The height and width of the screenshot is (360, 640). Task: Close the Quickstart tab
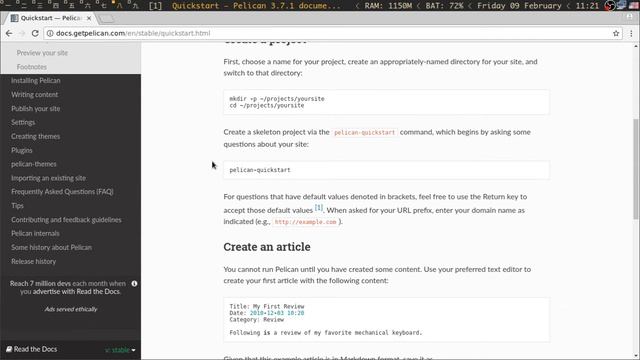point(89,18)
